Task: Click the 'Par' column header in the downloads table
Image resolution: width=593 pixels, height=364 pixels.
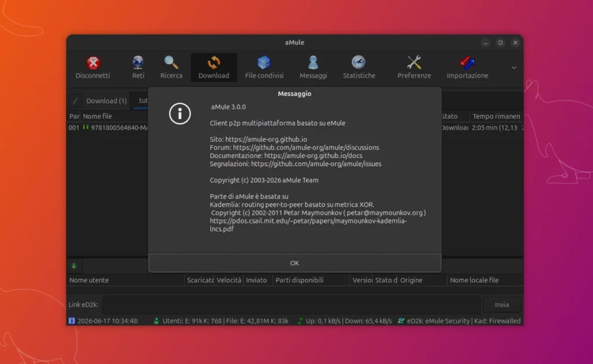Action: pyautogui.click(x=74, y=116)
